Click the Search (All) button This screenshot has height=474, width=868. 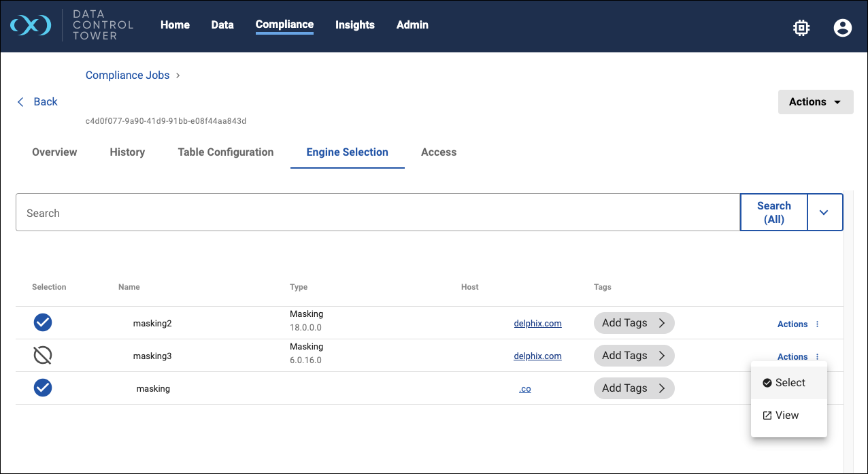click(x=773, y=213)
